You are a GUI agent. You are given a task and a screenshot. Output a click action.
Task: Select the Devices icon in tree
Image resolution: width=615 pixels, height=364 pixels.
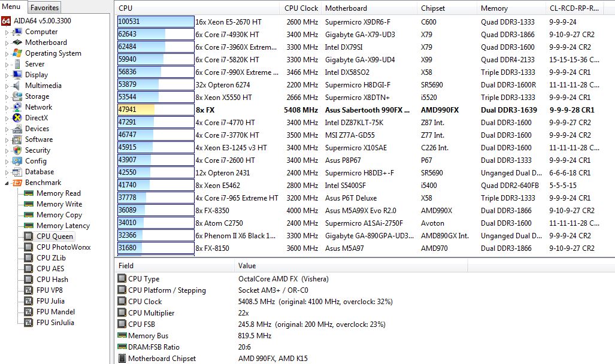tap(17, 129)
